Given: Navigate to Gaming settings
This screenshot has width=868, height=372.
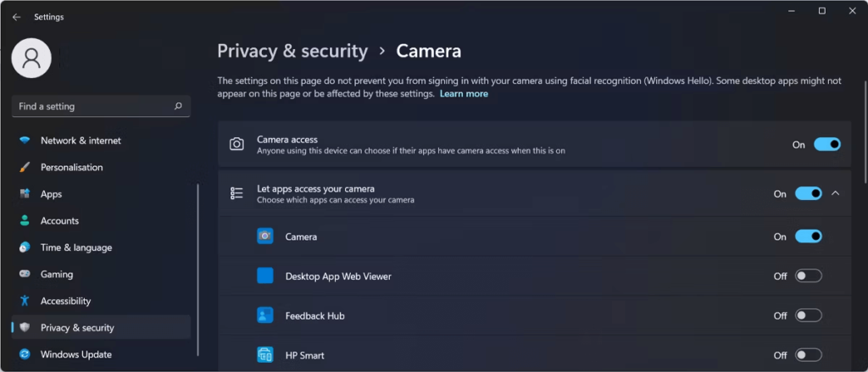Looking at the screenshot, I should tap(101, 274).
